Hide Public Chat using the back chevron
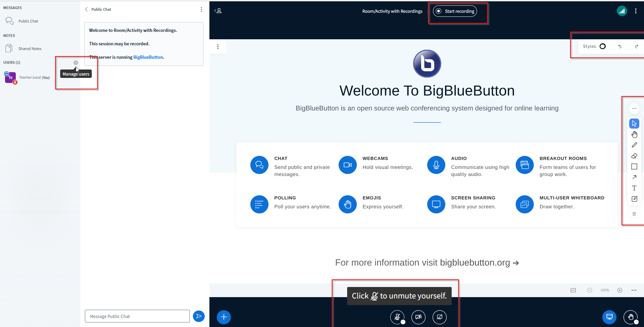This screenshot has height=327, width=644. (87, 9)
